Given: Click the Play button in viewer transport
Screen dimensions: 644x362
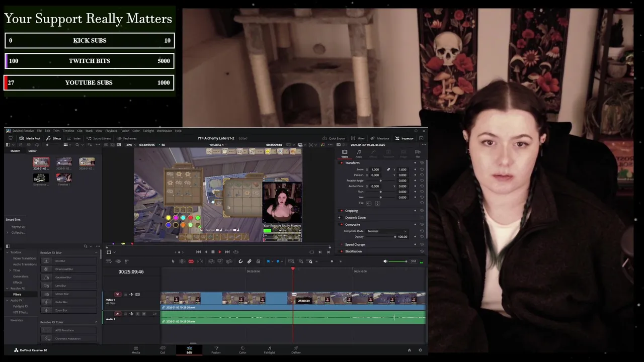Looking at the screenshot, I should point(219,252).
